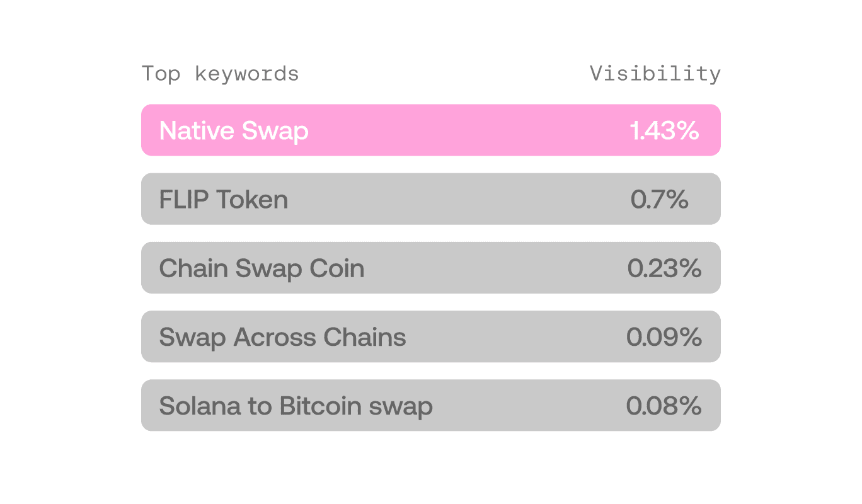Click the Chain Swap Coin keyword text
The width and height of the screenshot is (862, 504).
(x=261, y=268)
